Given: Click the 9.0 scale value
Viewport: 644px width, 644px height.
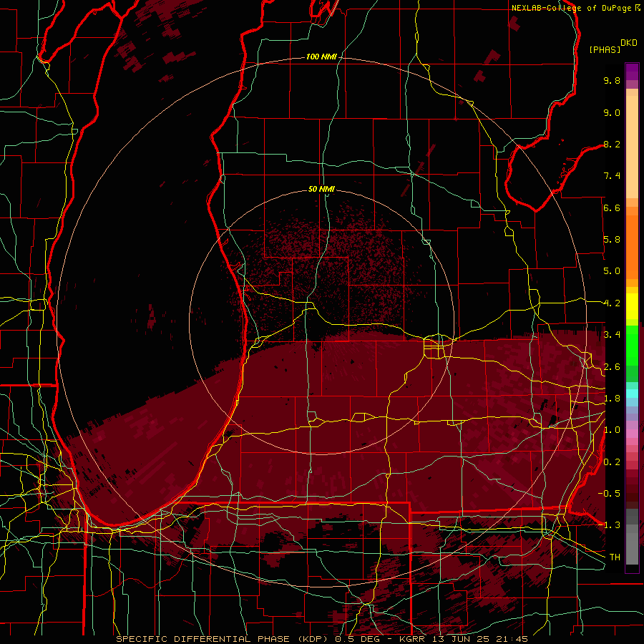Looking at the screenshot, I should click(612, 112).
